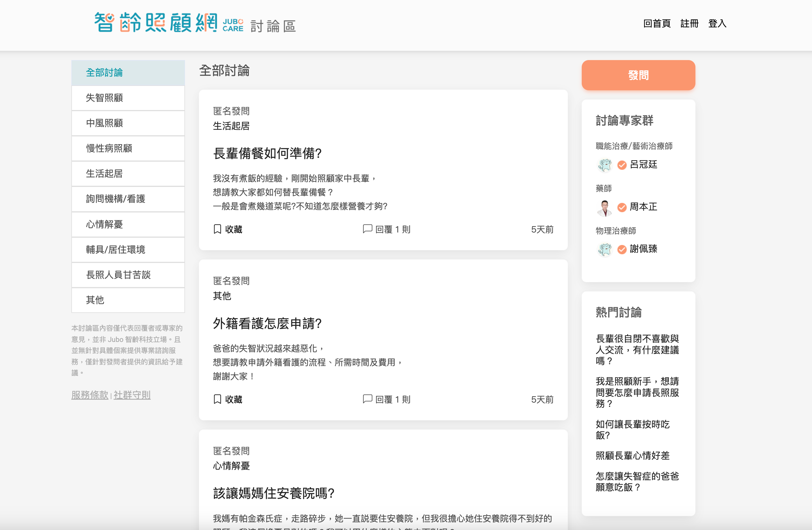812x530 pixels.
Task: Click the orange 發問 button
Action: (638, 75)
